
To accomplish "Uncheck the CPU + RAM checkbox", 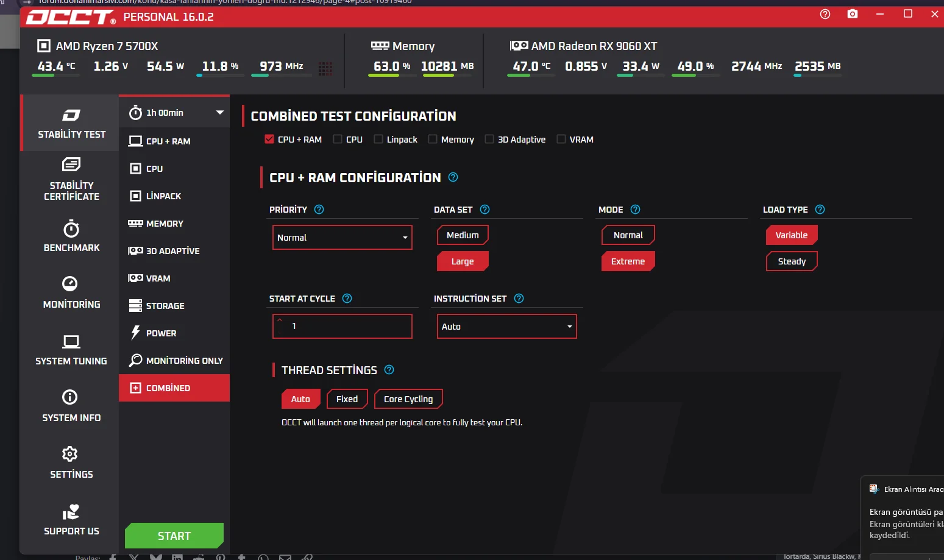I will pyautogui.click(x=269, y=139).
